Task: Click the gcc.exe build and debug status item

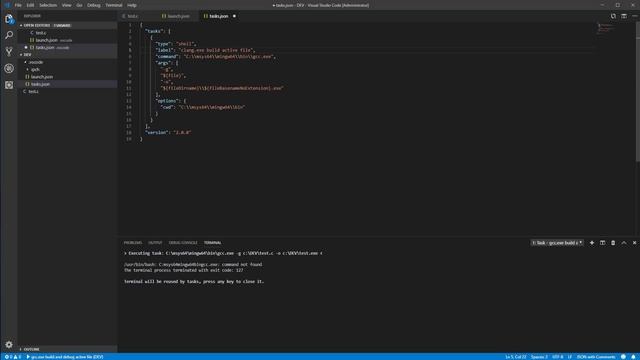Action: (x=65, y=357)
